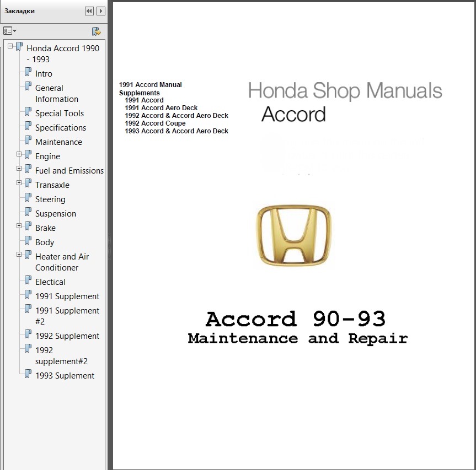
Task: Click bookmark icon beside Electical
Action: [x=28, y=280]
